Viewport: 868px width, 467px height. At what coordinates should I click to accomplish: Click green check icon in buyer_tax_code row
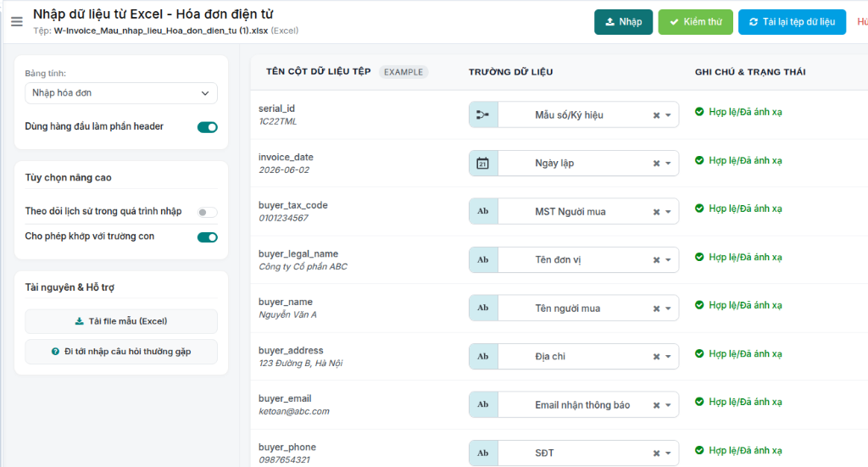699,208
